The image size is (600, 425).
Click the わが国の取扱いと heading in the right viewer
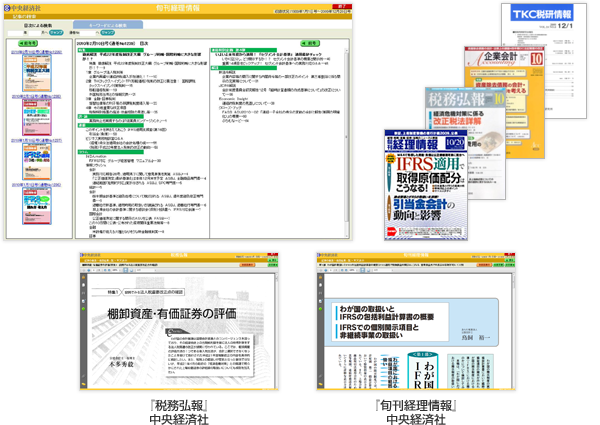[x=367, y=308]
